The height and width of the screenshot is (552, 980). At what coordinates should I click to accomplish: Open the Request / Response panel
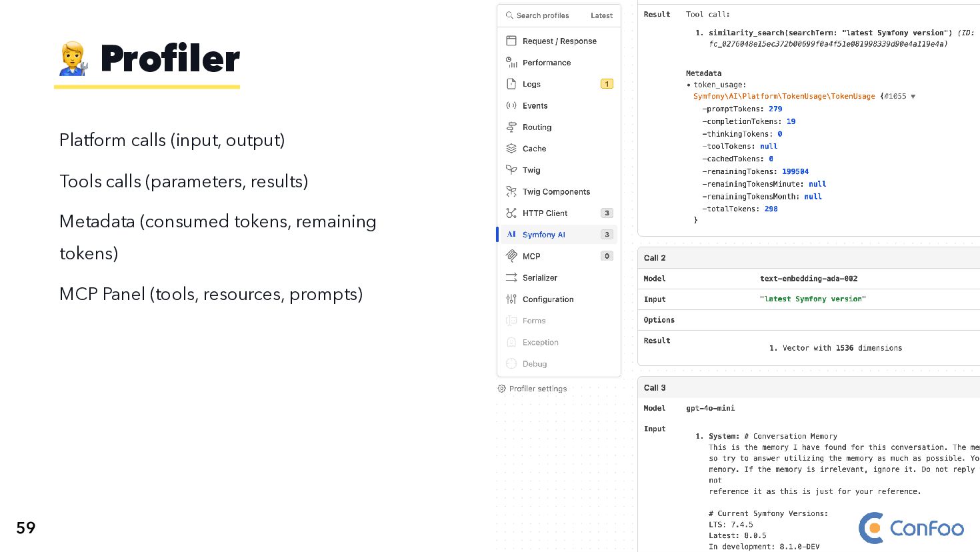click(x=559, y=41)
